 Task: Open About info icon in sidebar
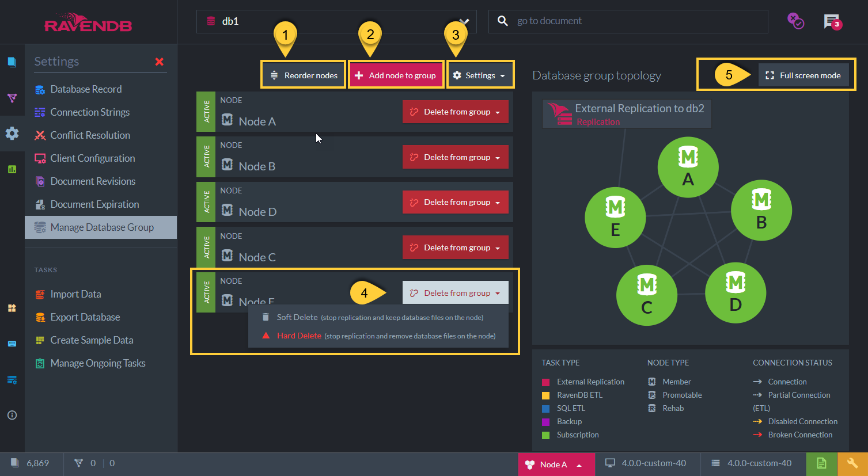point(12,415)
